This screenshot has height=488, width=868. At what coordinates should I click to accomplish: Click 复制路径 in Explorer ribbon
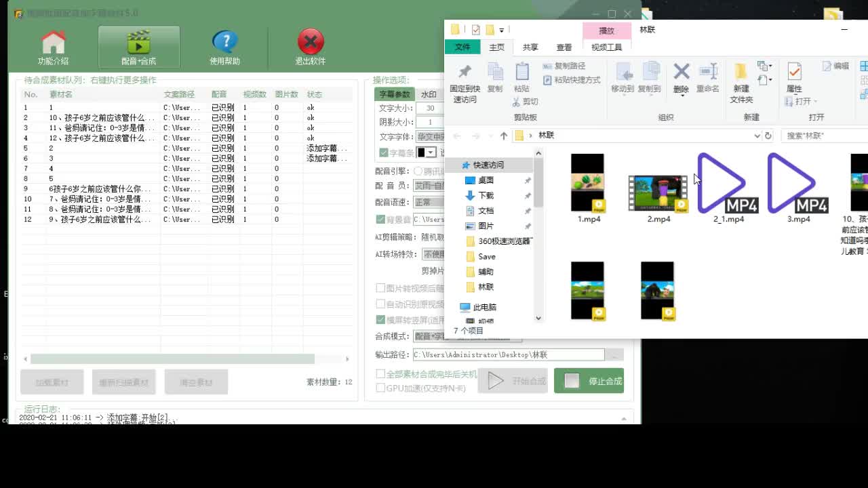tap(564, 66)
